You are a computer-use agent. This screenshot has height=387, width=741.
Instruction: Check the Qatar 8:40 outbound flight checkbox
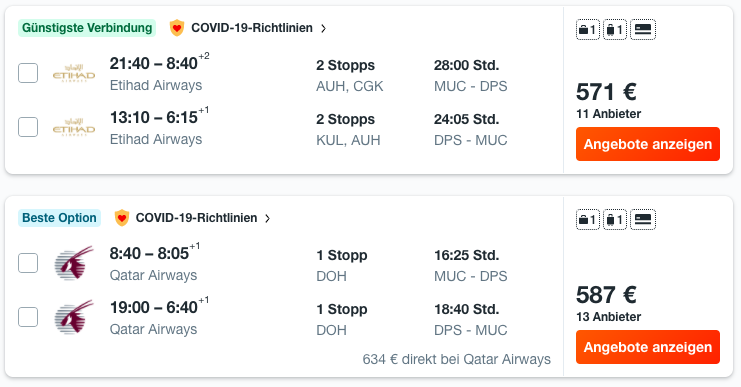[x=28, y=263]
